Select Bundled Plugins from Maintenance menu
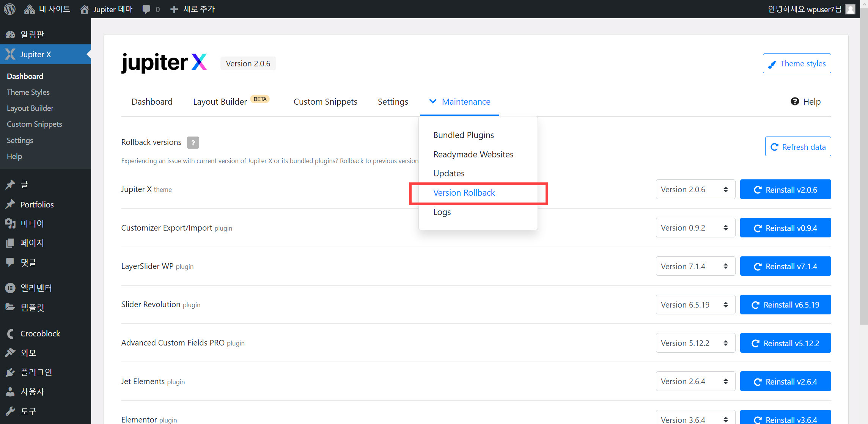The image size is (868, 424). click(463, 135)
